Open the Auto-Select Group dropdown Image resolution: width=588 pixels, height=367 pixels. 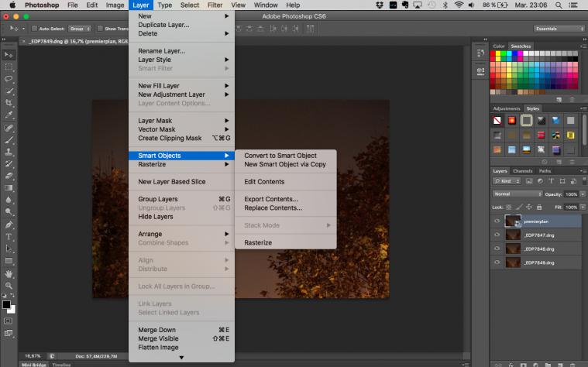tap(80, 29)
